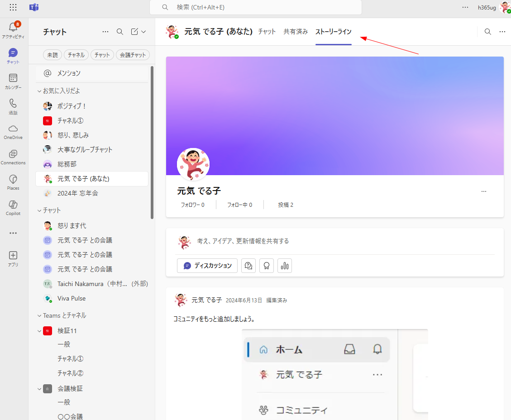
Task: Open 大事なグループチャット
Action: point(92,149)
